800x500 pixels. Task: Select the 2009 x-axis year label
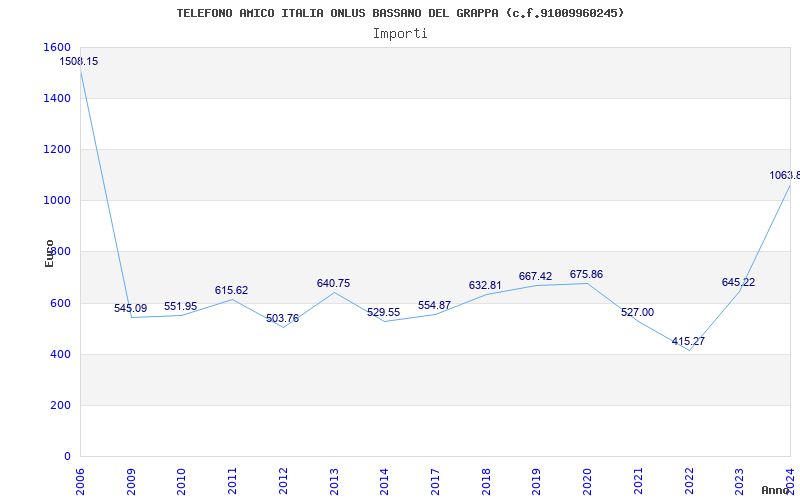coord(131,480)
